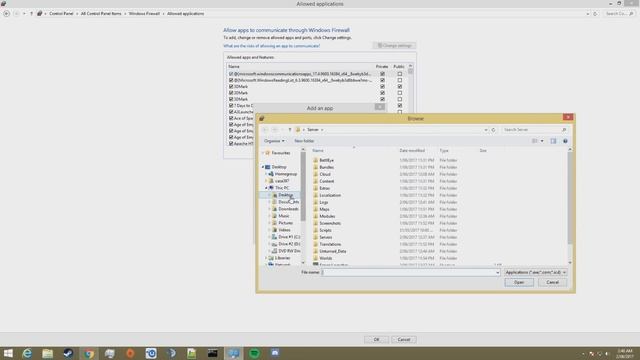Open the Content folder
The height and width of the screenshot is (360, 640).
click(x=326, y=181)
